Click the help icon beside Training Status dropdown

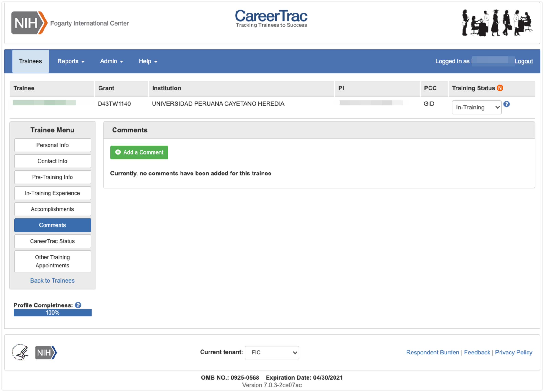pyautogui.click(x=506, y=104)
